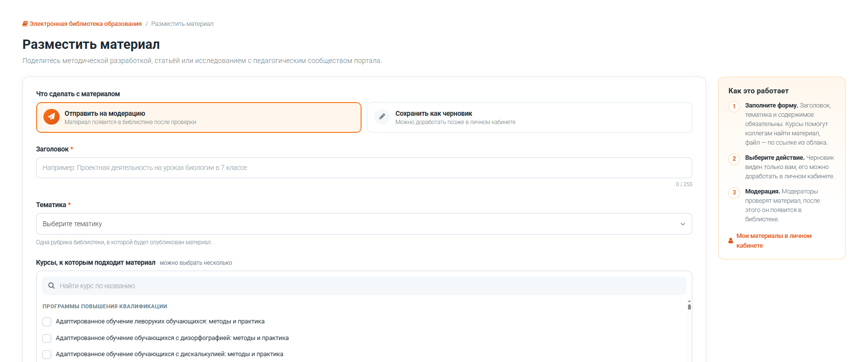Select the Отправить на модерацию option
The image size is (868, 362).
[199, 117]
